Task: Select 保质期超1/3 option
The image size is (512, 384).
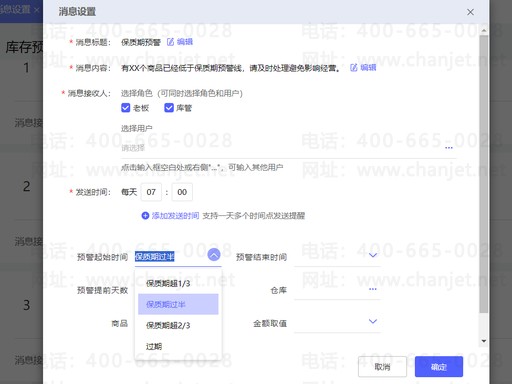Action: [x=178, y=283]
